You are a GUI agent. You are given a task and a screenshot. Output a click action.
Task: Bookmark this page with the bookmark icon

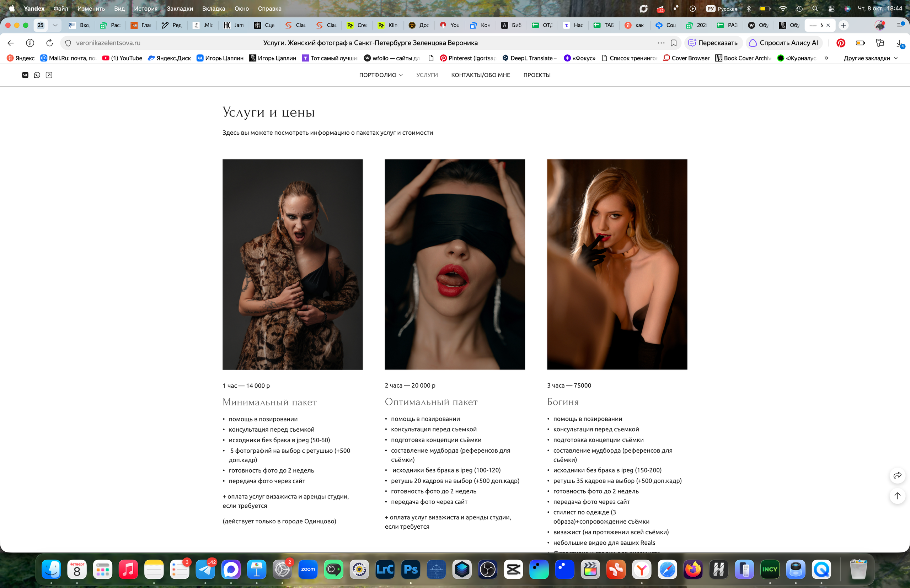[x=674, y=43]
